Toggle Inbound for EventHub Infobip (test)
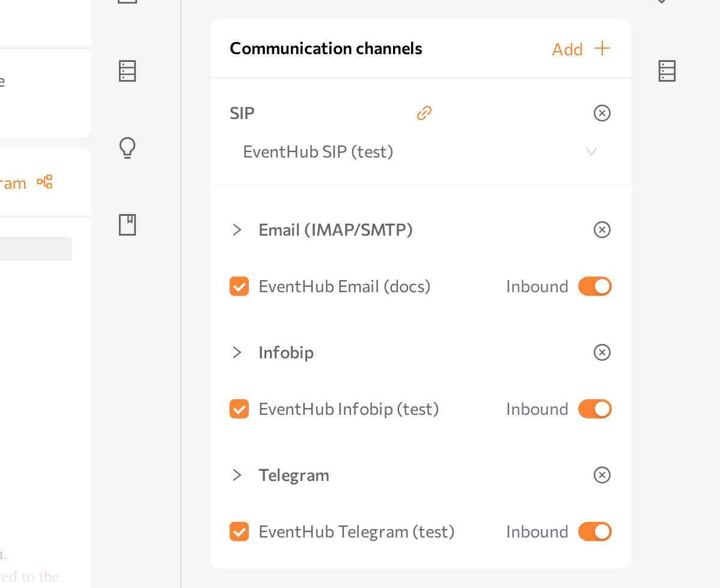The height and width of the screenshot is (588, 720). tap(594, 409)
